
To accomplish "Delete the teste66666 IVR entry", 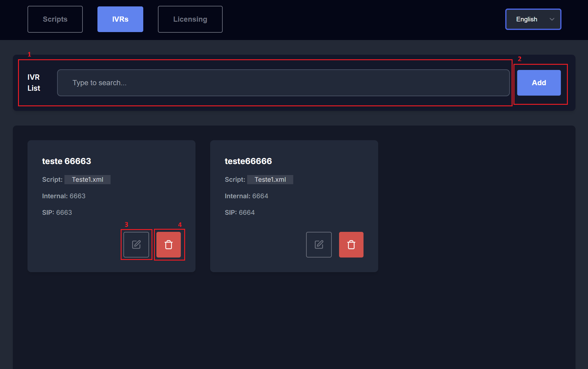I will click(351, 245).
